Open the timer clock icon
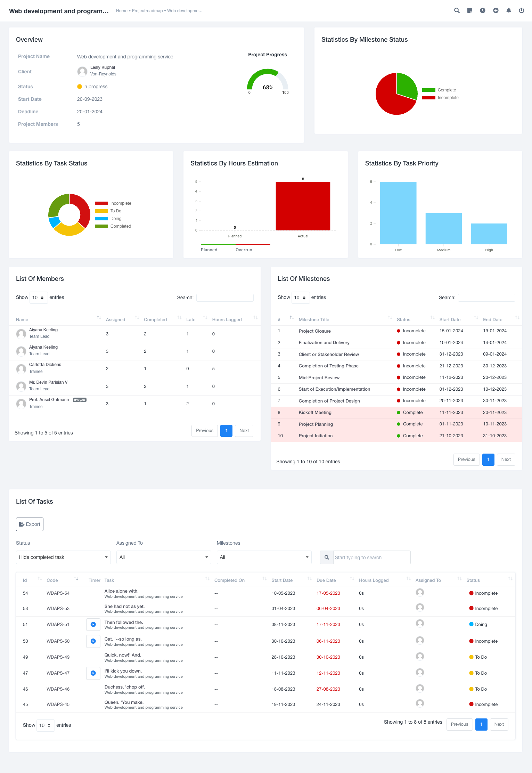Screen dimensions: 532x773 483,10
